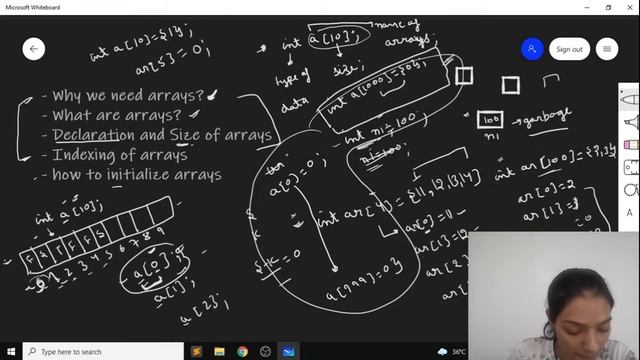Click the back arrow button

pos(33,49)
